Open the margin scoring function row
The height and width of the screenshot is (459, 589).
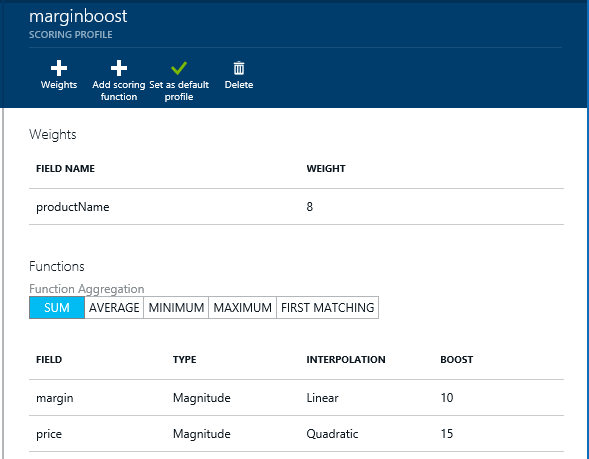296,397
